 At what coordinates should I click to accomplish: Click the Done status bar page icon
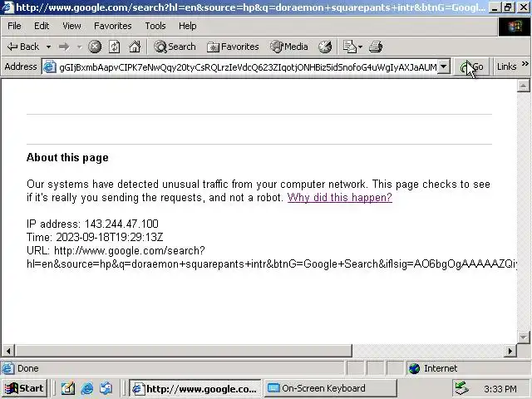tap(8, 368)
